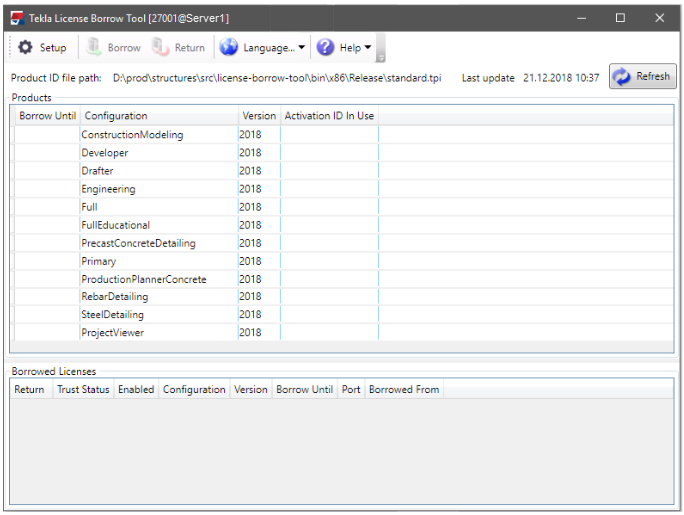Image resolution: width=684 pixels, height=515 pixels.
Task: Maximize the License Borrow Tool window
Action: [x=620, y=17]
